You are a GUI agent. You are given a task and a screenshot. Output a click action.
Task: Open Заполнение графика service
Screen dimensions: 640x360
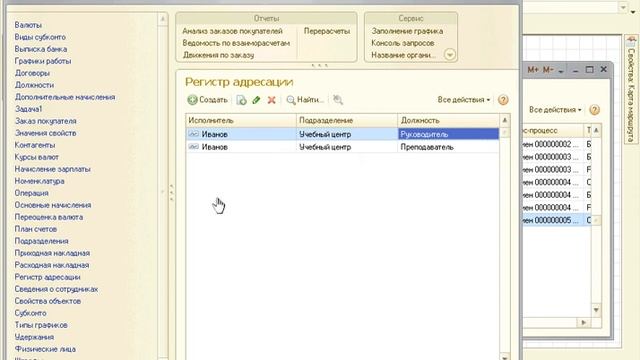[x=407, y=31]
